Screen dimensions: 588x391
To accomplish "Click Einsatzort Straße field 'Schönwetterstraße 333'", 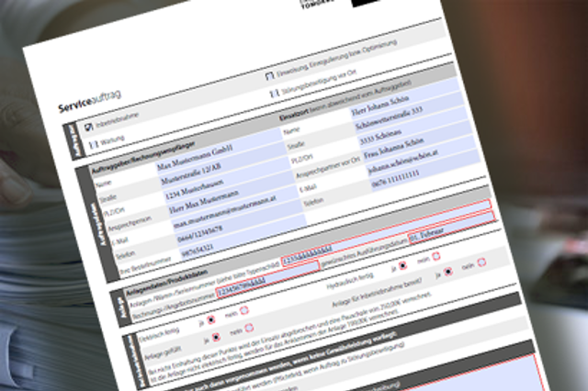I will pos(411,114).
